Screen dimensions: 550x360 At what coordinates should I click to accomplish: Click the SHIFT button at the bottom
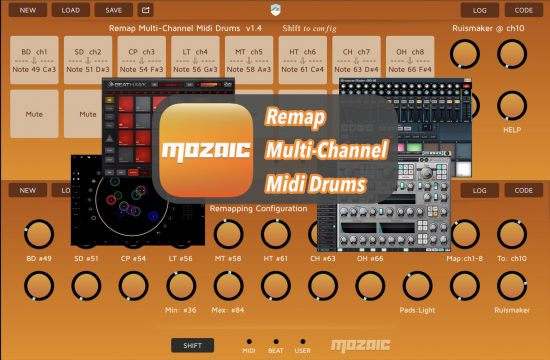pyautogui.click(x=193, y=345)
